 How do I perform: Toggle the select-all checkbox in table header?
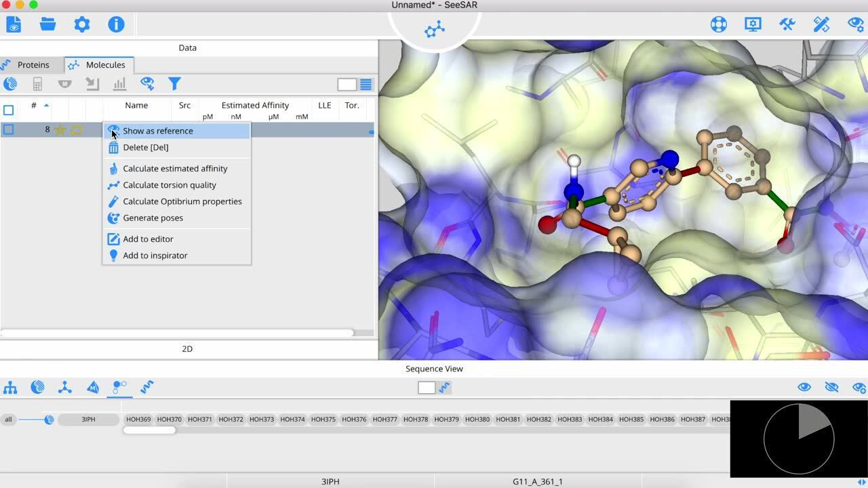point(9,110)
